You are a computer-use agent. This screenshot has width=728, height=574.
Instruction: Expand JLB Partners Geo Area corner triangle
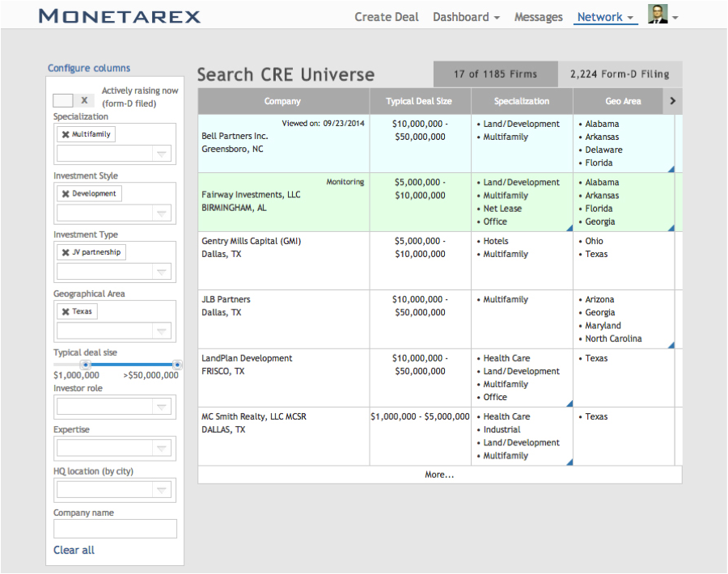pyautogui.click(x=671, y=344)
